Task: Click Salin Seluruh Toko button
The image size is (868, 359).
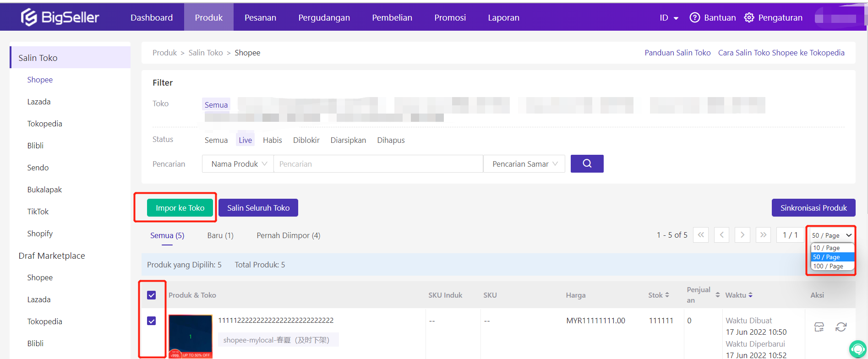Action: tap(258, 207)
